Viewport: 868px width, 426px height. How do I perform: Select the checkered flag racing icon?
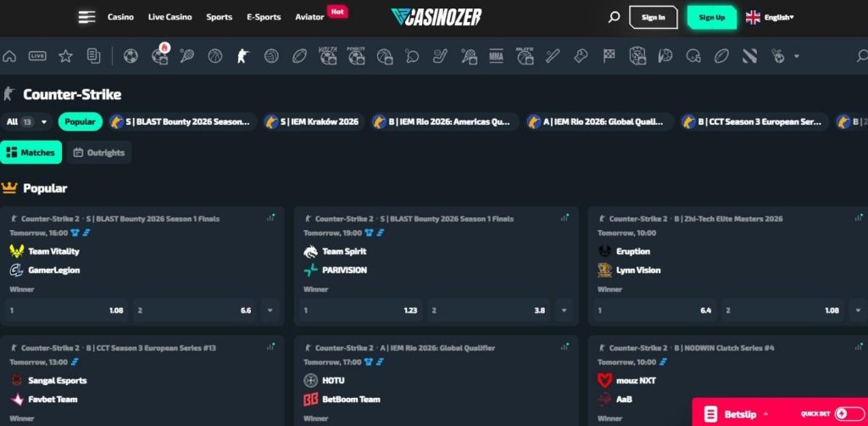(609, 57)
